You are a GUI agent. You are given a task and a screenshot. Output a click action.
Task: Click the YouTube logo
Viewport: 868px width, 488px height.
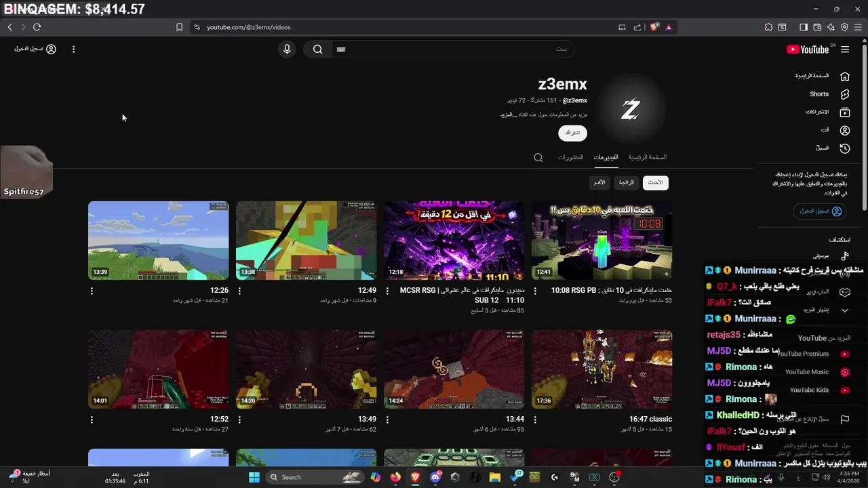tap(808, 49)
